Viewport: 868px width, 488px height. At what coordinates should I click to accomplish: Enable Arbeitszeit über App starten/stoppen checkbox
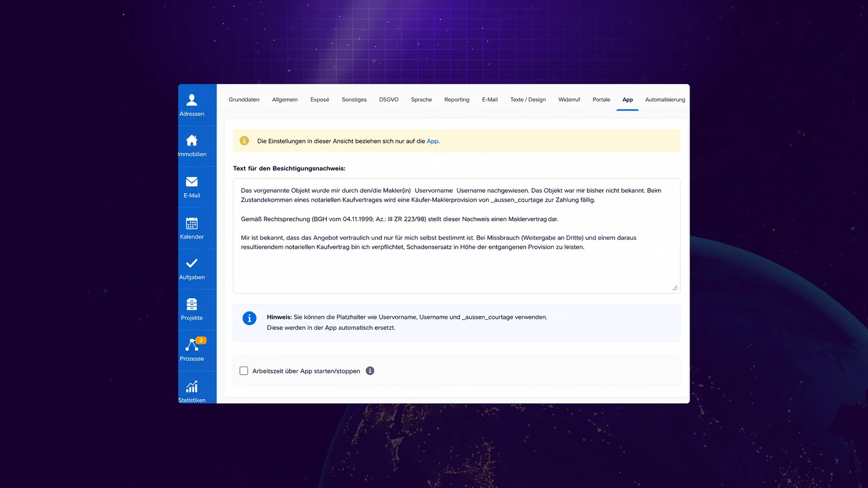coord(244,371)
